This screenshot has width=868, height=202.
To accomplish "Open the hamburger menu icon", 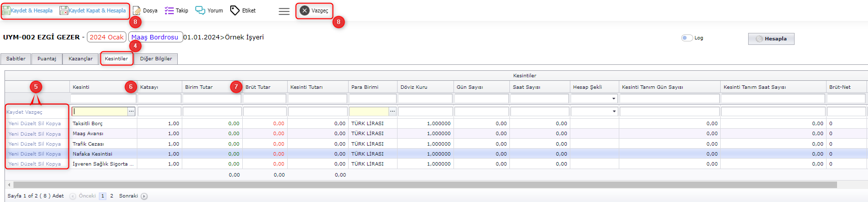I will [x=284, y=11].
